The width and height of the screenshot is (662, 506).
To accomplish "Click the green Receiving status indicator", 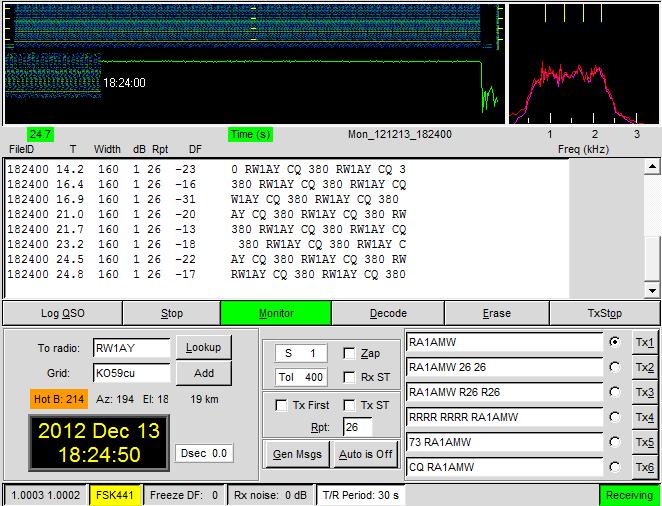I will coord(629,495).
